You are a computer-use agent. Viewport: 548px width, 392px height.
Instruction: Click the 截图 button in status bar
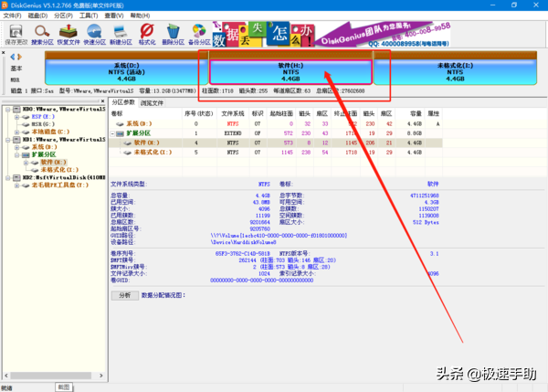click(x=64, y=387)
